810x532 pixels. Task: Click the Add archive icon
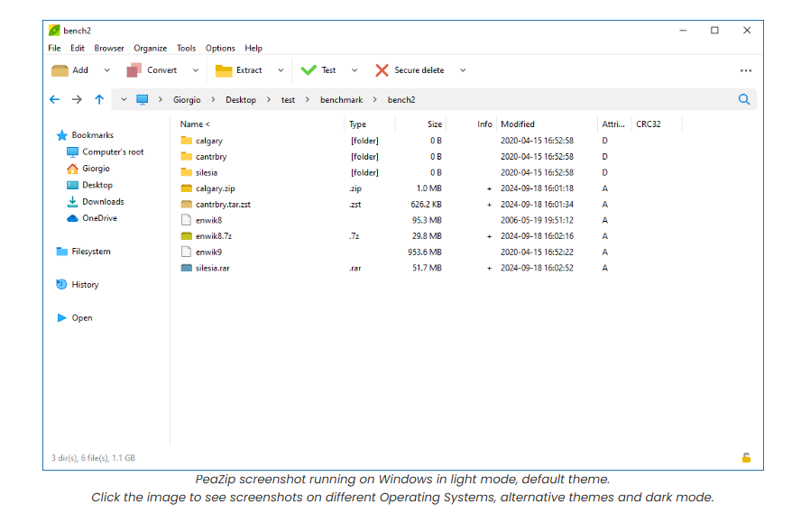pos(60,70)
